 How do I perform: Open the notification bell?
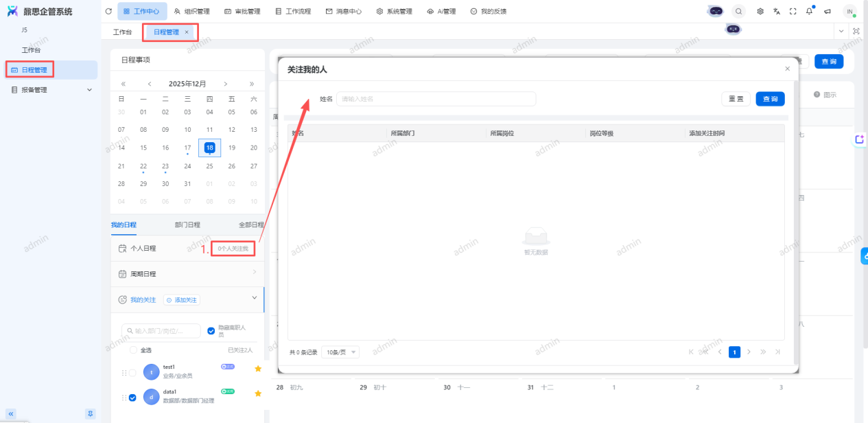coord(810,12)
